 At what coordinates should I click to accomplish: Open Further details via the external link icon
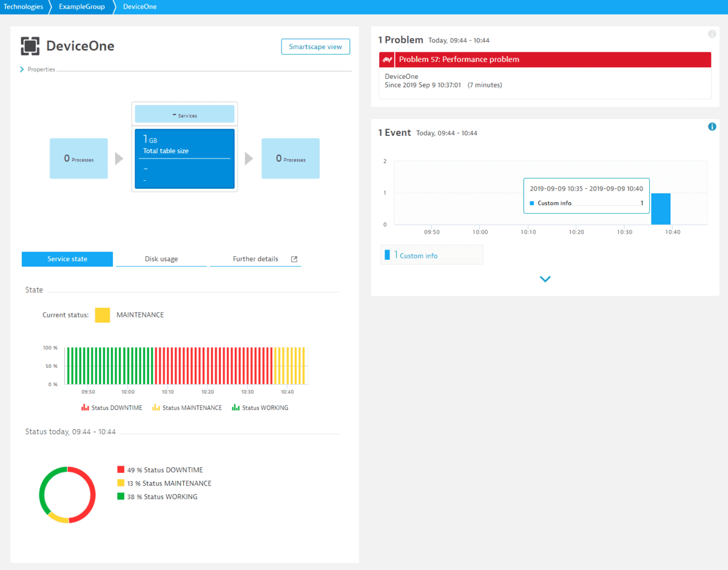click(294, 259)
